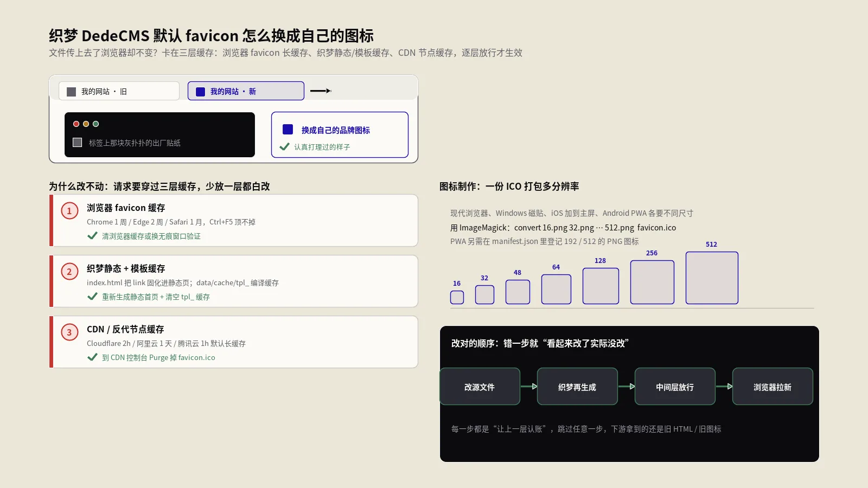This screenshot has width=868, height=488.
Task: Click the gray factory favicon in dark window
Action: tap(77, 142)
